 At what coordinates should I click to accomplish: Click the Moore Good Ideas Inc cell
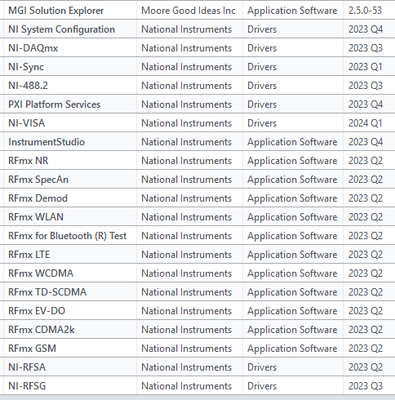[x=188, y=10]
